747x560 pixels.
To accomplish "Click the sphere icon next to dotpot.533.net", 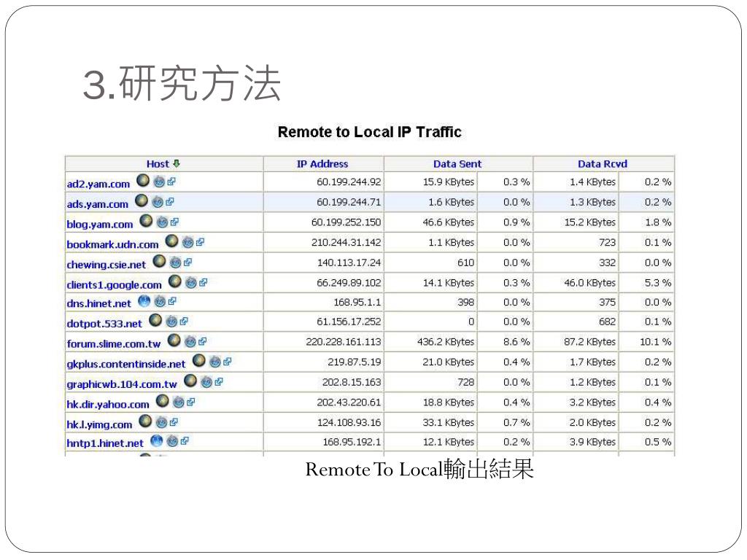I will 155,321.
